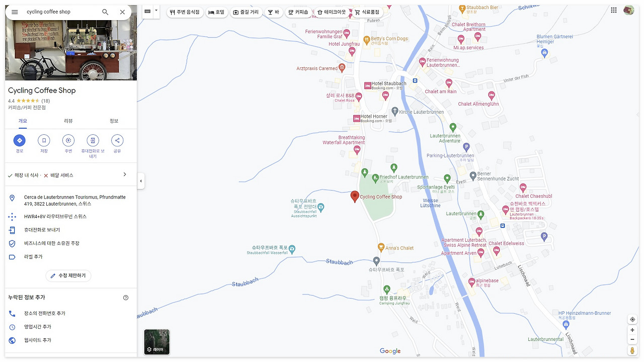The height and width of the screenshot is (362, 644).
Task: Click the Hotel Staubbach map marker
Action: coord(368,85)
